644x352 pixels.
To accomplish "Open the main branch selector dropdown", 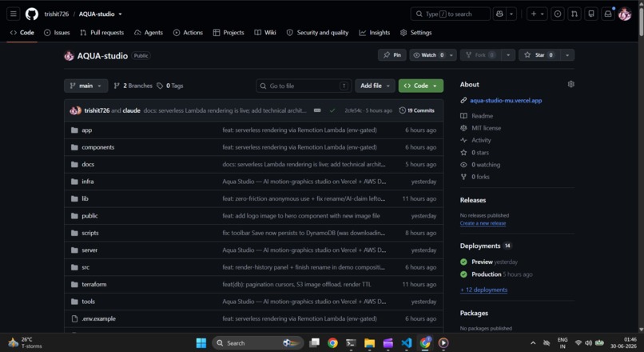I will pyautogui.click(x=85, y=86).
